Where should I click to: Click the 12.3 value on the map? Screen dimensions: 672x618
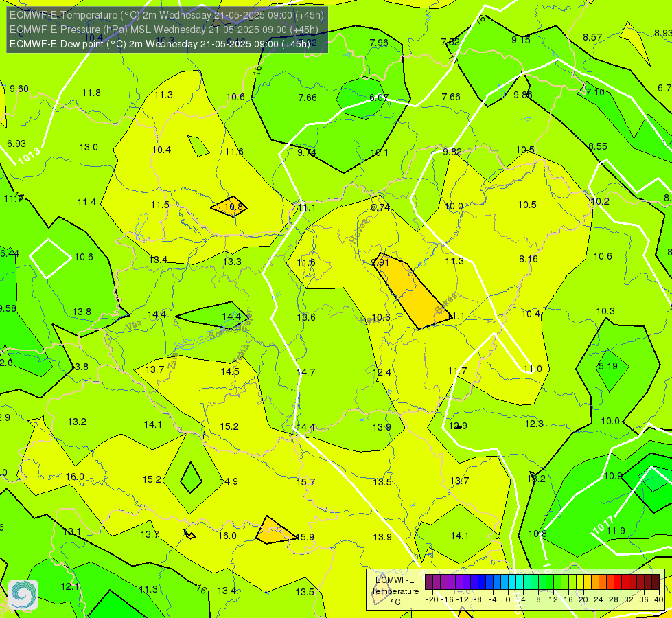coord(534,424)
